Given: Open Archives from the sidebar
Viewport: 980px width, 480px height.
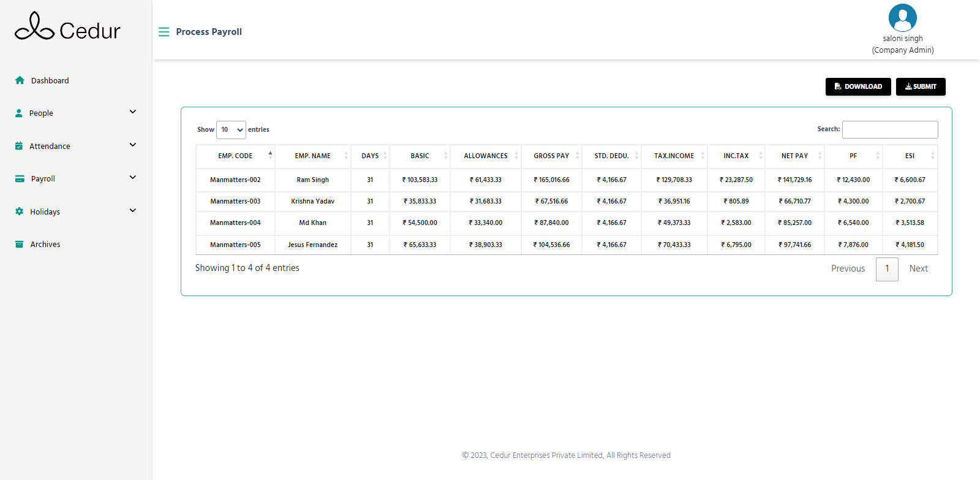Looking at the screenshot, I should [45, 245].
